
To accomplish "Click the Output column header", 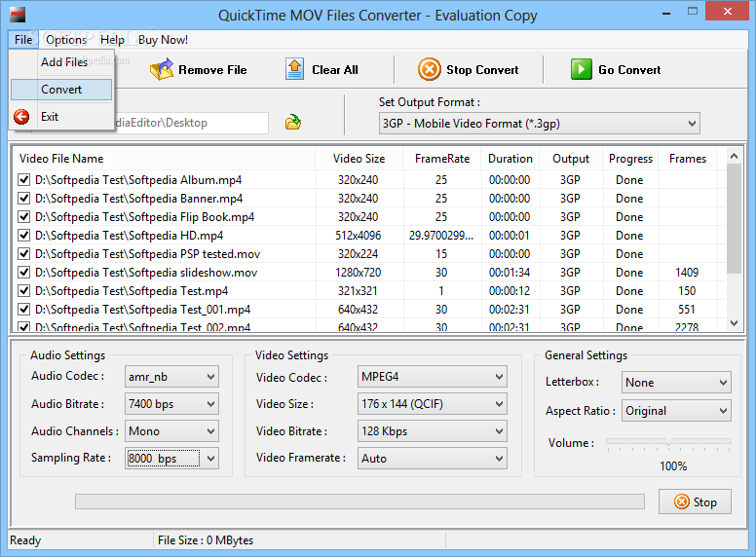I will tap(571, 159).
